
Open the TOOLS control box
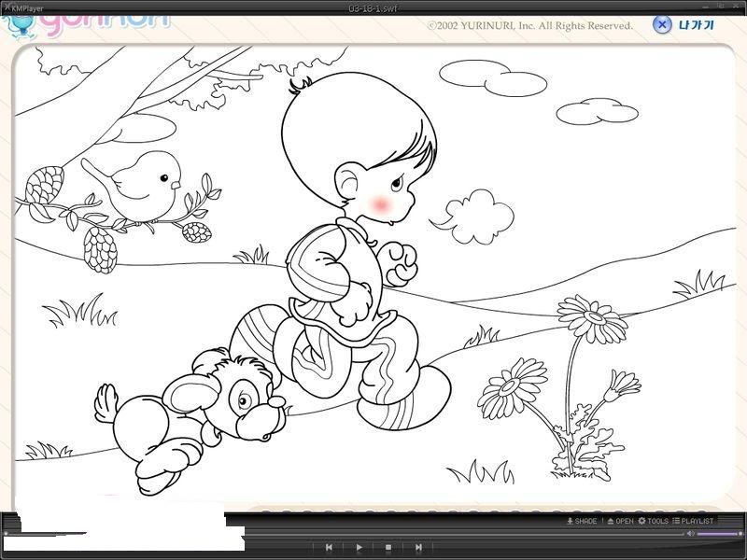tap(654, 521)
